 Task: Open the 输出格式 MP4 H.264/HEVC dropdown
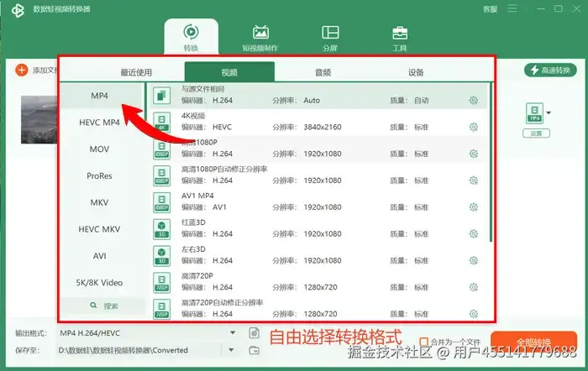tap(147, 332)
